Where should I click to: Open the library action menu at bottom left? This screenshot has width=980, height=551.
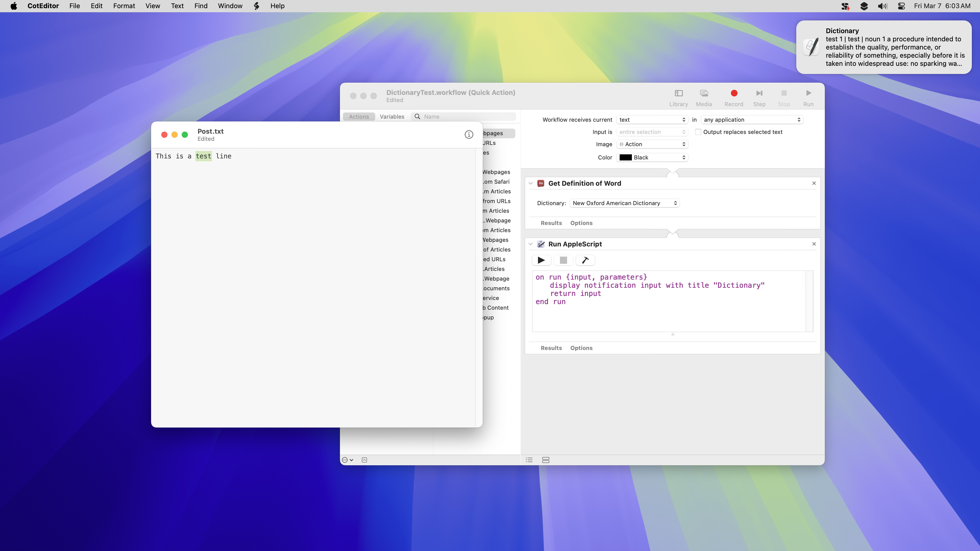click(x=347, y=460)
